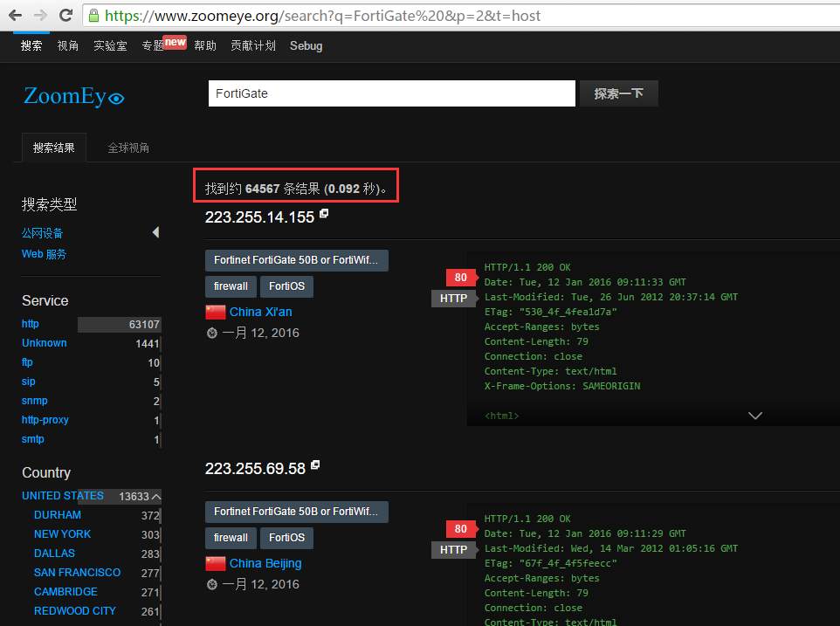
Task: Collapse the UNITED STATES country list
Action: pyautogui.click(x=156, y=496)
